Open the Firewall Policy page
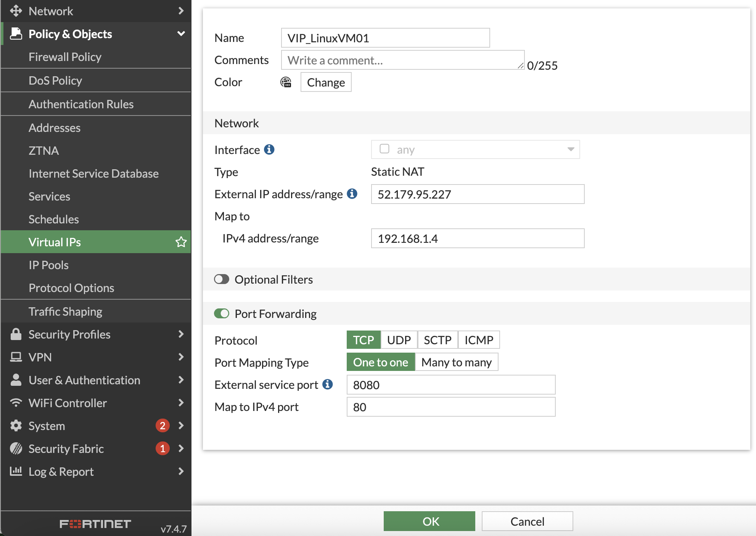Image resolution: width=756 pixels, height=536 pixels. 65,57
